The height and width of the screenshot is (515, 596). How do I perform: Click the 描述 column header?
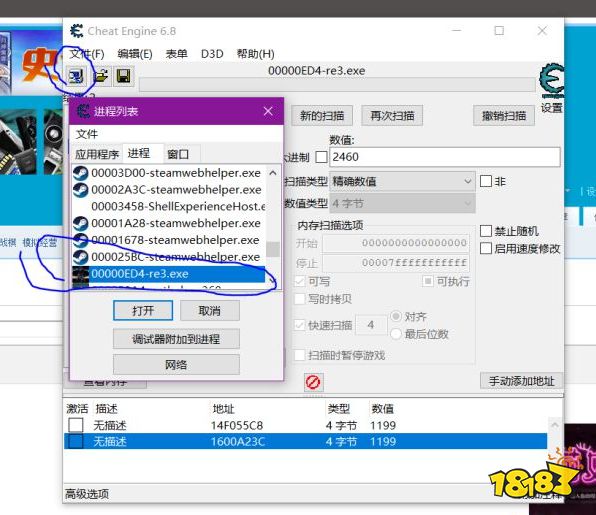pyautogui.click(x=106, y=409)
